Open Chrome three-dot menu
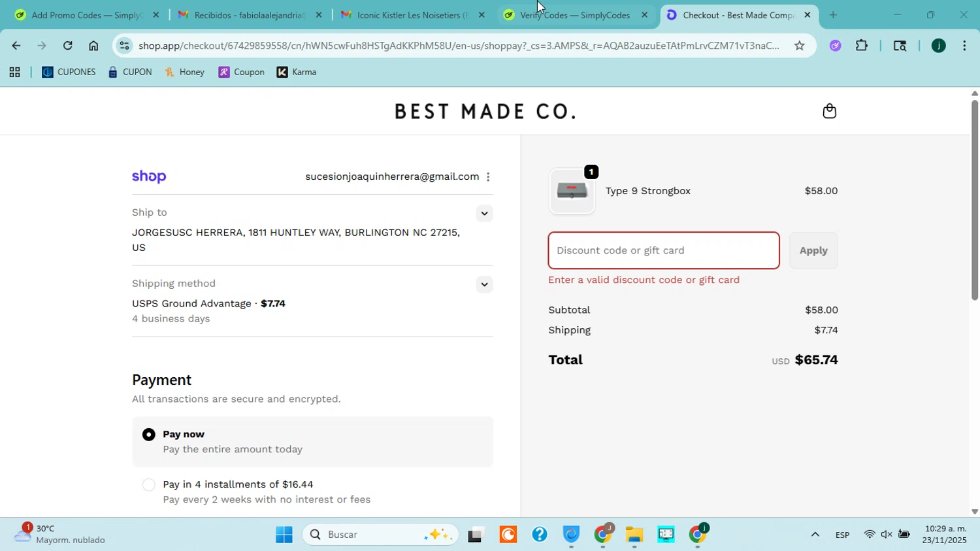 pos(964,46)
